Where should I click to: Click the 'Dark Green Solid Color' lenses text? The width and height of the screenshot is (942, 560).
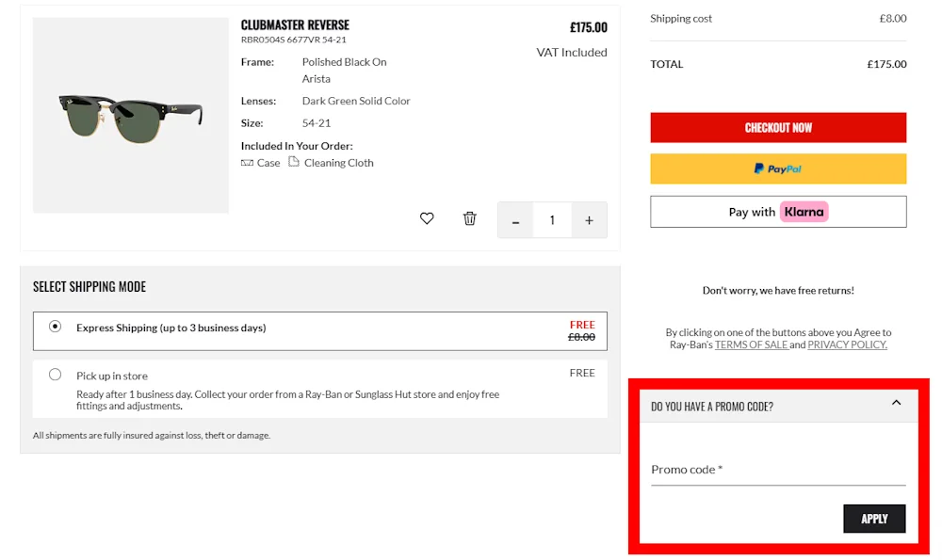tap(356, 101)
